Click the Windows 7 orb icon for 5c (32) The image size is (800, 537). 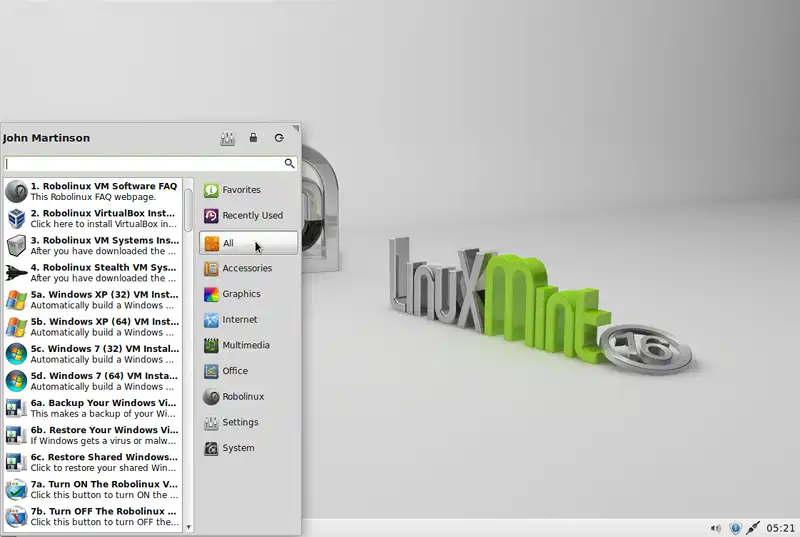click(x=16, y=354)
